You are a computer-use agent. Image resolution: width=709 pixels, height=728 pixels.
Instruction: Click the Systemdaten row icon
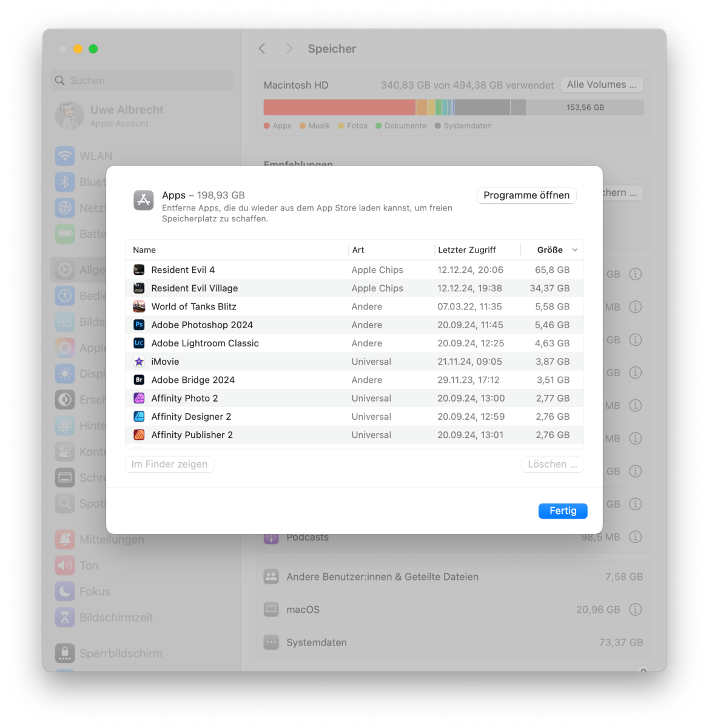pos(271,642)
